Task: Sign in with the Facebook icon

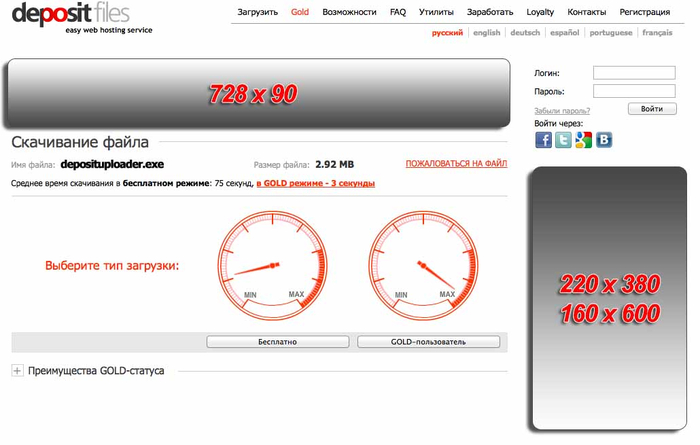Action: pyautogui.click(x=543, y=140)
